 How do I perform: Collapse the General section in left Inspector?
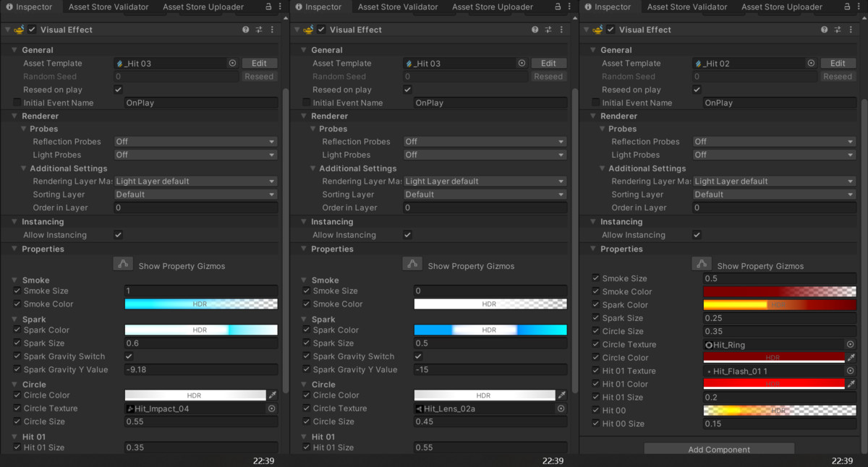pos(14,50)
